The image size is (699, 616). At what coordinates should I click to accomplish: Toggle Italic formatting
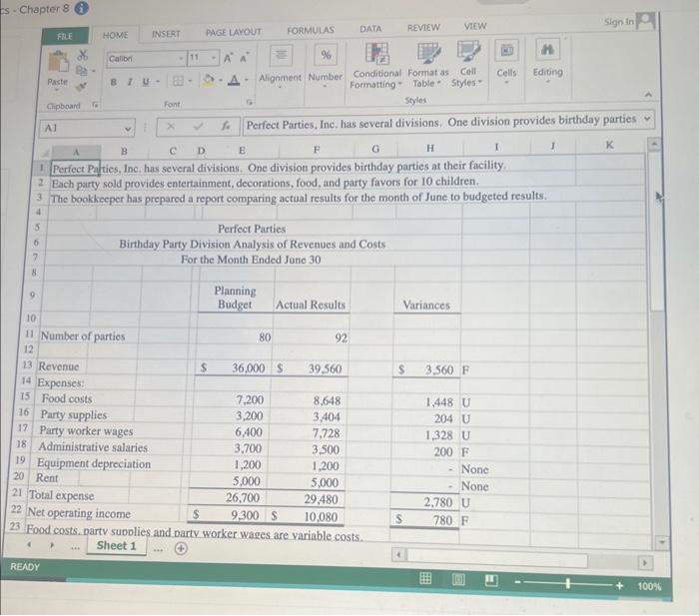point(130,82)
